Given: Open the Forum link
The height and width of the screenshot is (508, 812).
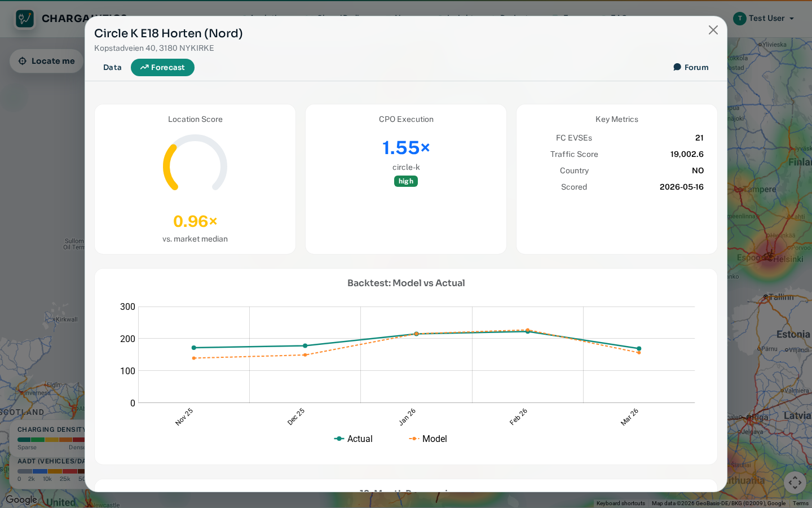Looking at the screenshot, I should [691, 67].
